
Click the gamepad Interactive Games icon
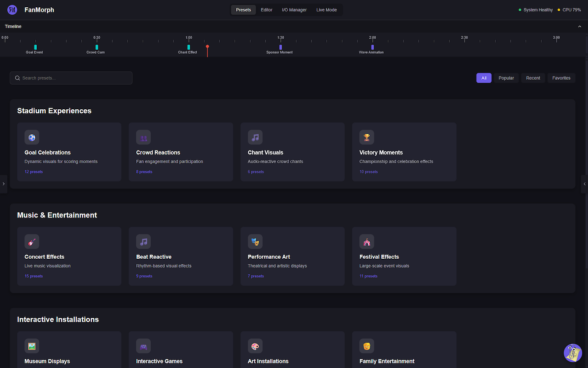point(143,346)
